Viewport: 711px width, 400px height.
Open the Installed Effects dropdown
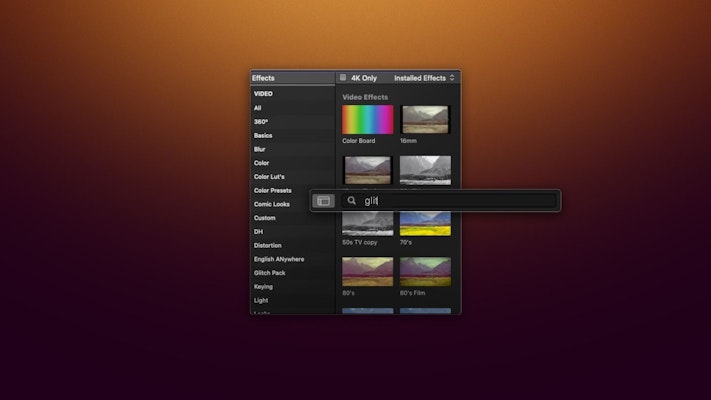point(424,78)
